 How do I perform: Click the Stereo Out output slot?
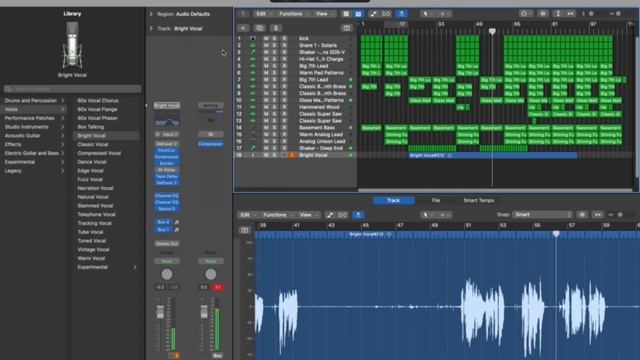click(167, 244)
